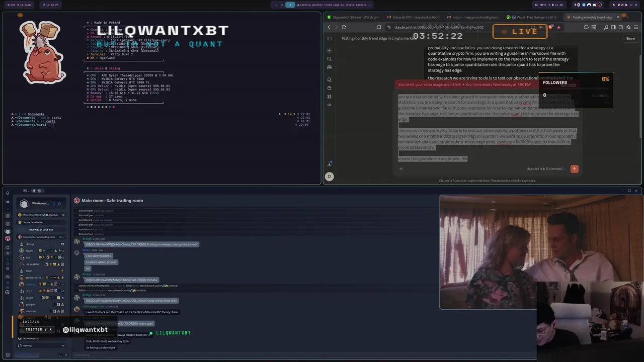This screenshot has height=362, width=644.
Task: Send the Claude prompt with orange arrow
Action: point(575,169)
